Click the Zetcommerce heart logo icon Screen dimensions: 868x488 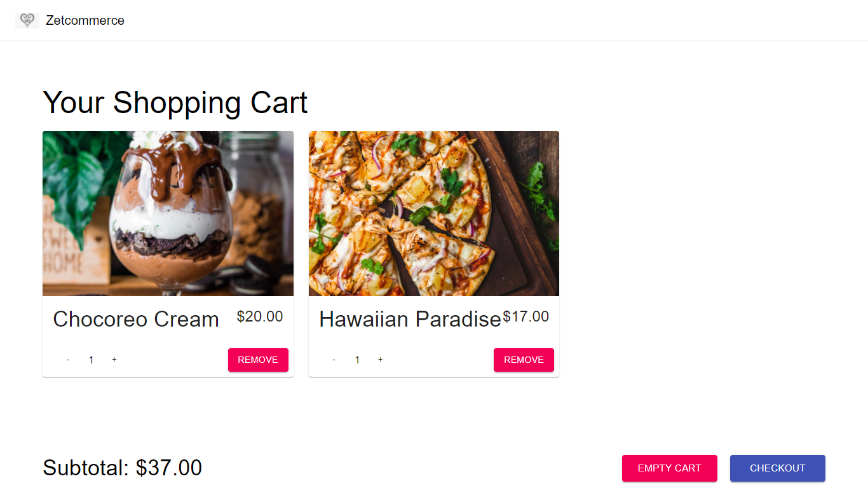27,20
